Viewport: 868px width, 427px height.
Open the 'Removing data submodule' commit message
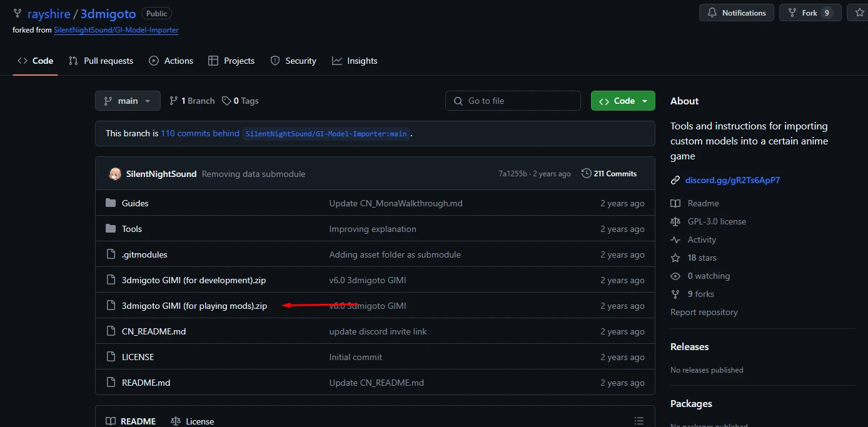(253, 174)
